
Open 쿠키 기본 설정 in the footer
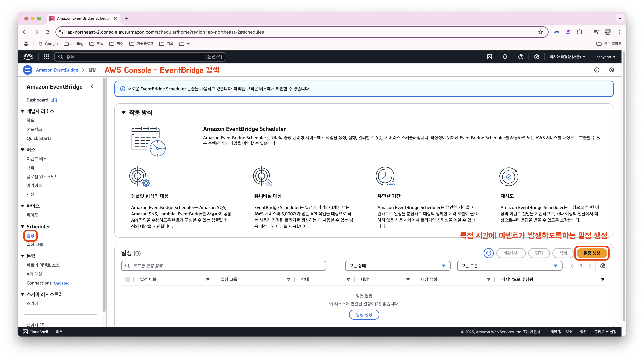tap(605, 332)
